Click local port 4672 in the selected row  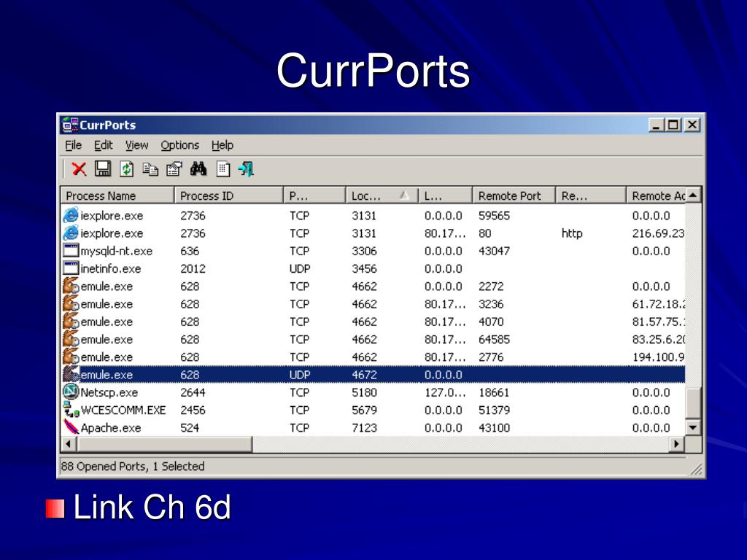pyautogui.click(x=364, y=375)
